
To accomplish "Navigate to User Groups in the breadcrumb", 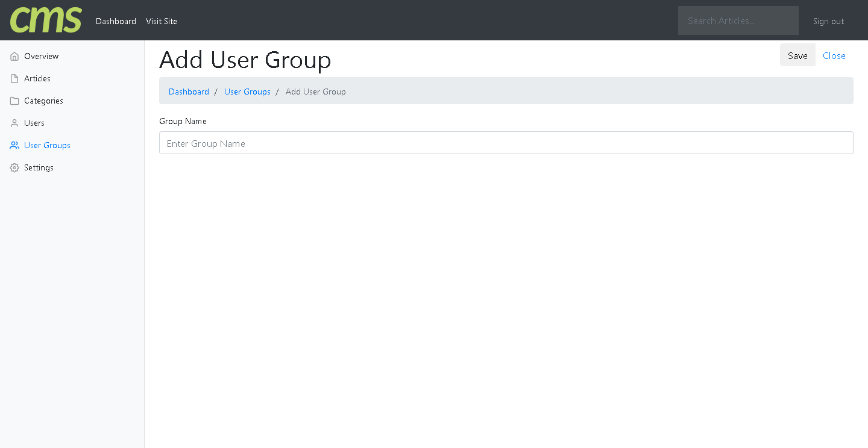I will coord(247,92).
